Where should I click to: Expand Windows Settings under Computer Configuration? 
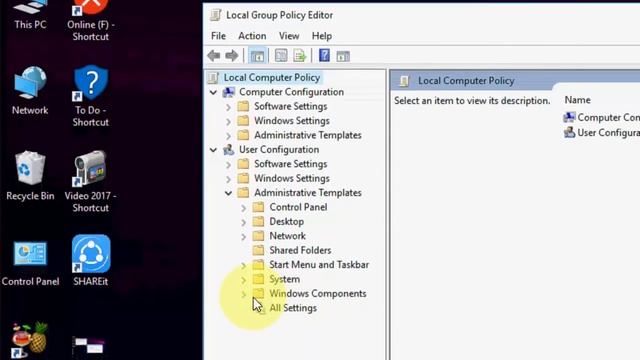[229, 121]
